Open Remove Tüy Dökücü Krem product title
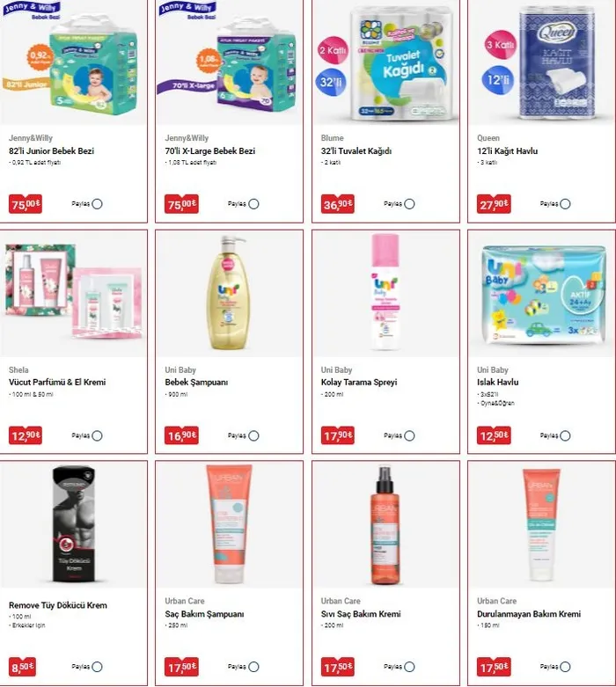This screenshot has height=687, width=616. [x=58, y=605]
